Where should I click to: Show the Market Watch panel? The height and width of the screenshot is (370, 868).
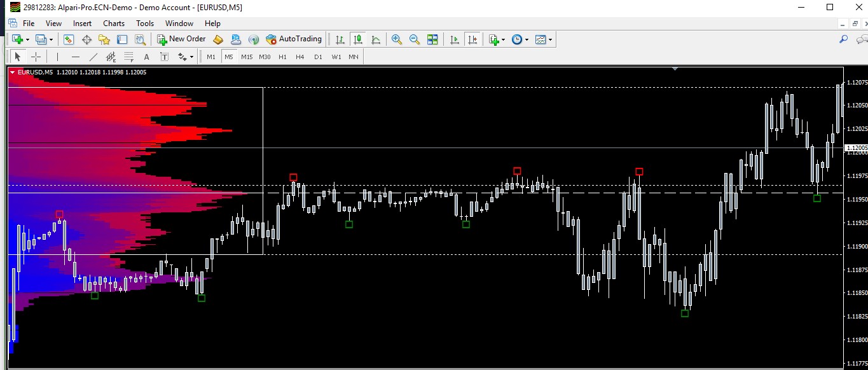(69, 39)
